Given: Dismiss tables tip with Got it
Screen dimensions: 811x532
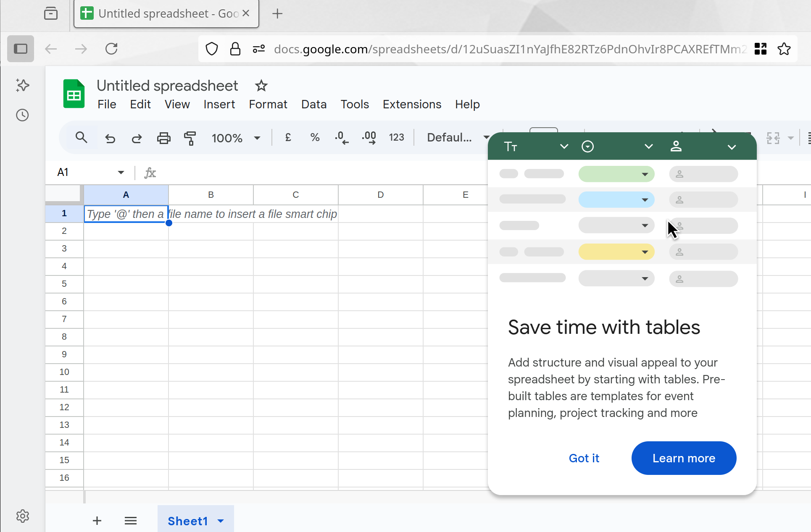Looking at the screenshot, I should [584, 458].
